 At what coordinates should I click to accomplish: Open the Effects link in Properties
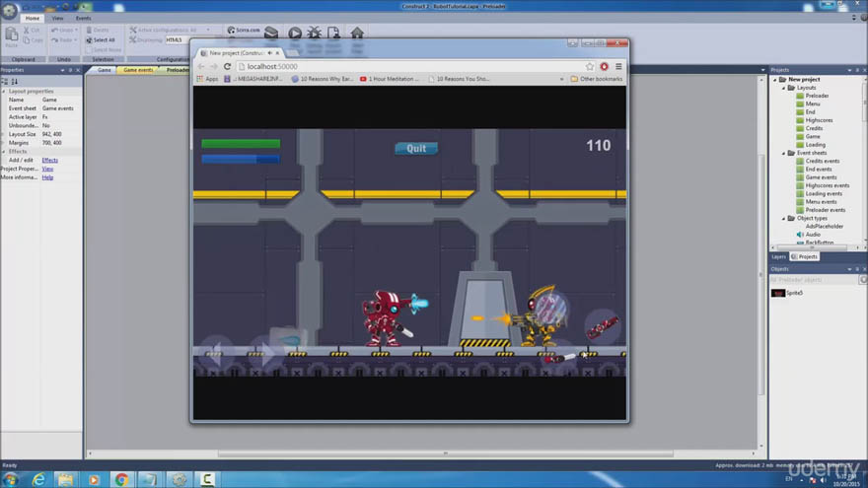pyautogui.click(x=50, y=160)
